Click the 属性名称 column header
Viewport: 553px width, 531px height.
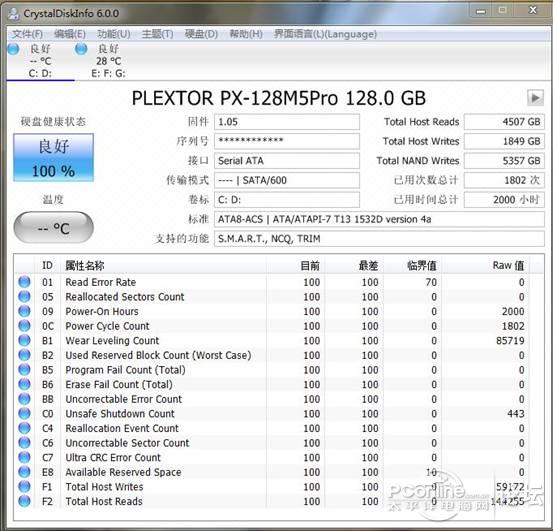click(x=164, y=265)
